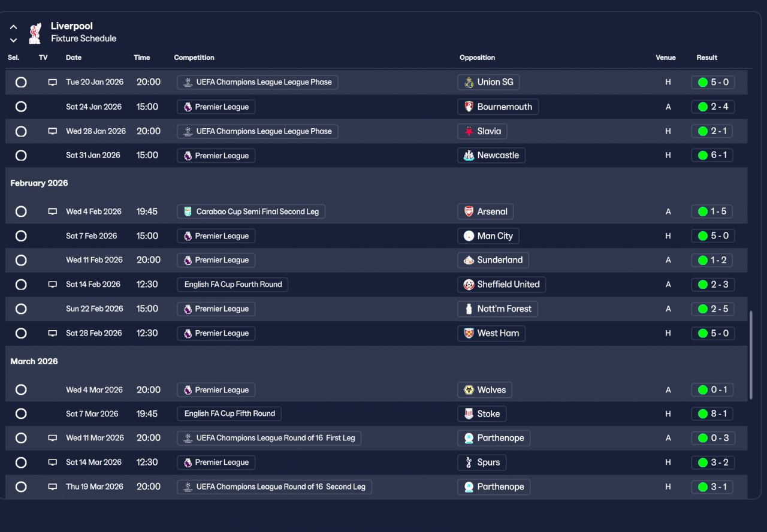Click the vertical scrollbar of the fixture list
767x532 pixels.
click(x=751, y=355)
